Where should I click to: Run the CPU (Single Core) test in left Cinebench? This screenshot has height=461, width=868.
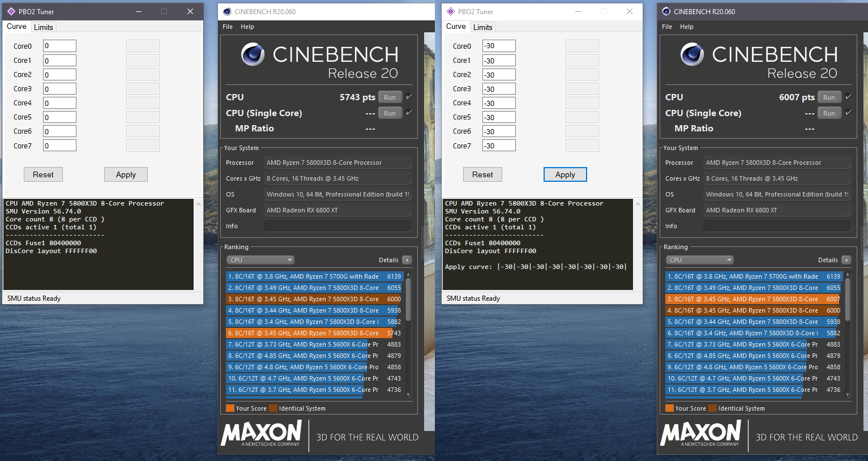point(390,113)
